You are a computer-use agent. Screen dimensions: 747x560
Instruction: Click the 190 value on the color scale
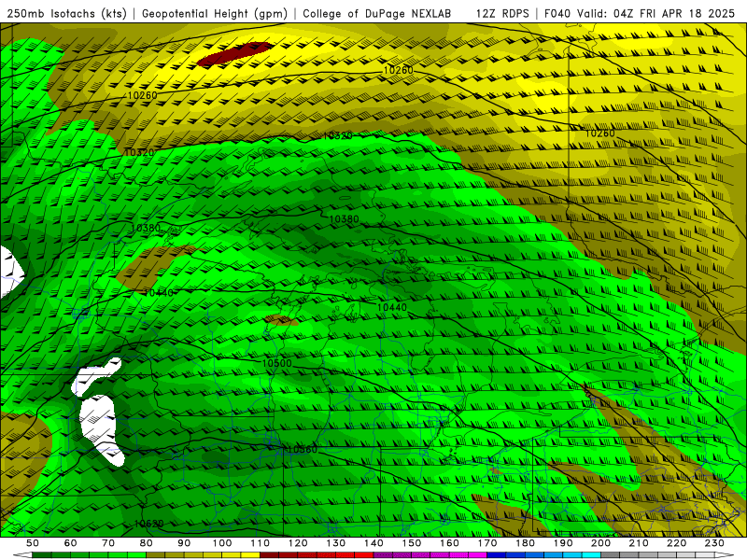pyautogui.click(x=563, y=543)
